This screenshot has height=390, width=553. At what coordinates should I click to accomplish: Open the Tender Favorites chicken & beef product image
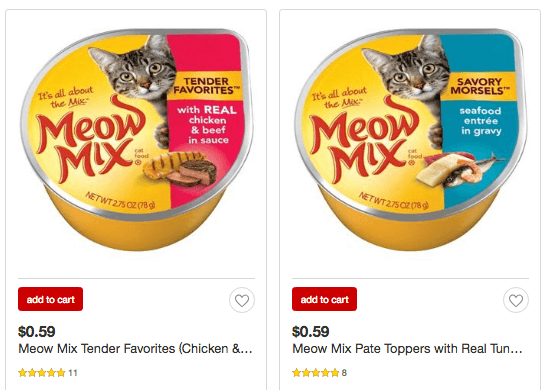click(136, 140)
